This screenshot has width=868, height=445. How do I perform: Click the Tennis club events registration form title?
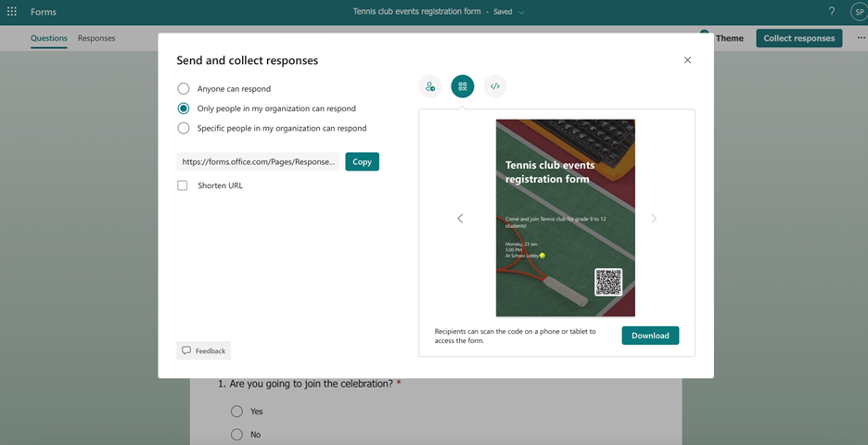pos(416,12)
